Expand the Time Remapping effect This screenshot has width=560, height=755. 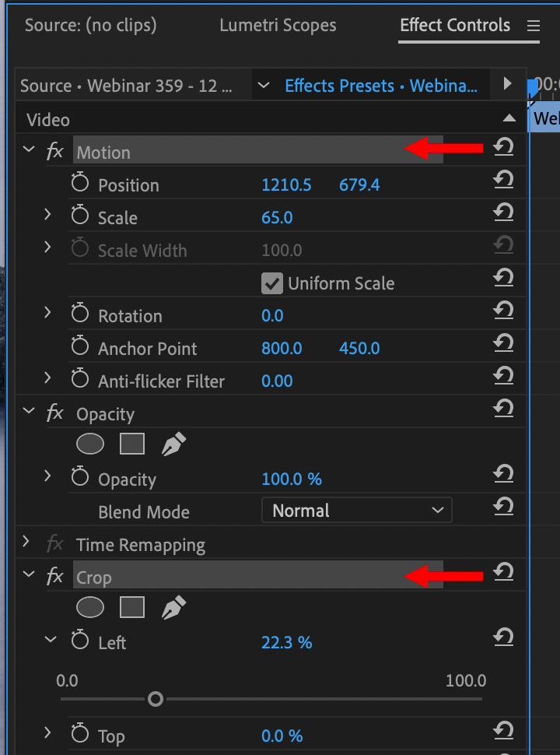click(x=27, y=542)
